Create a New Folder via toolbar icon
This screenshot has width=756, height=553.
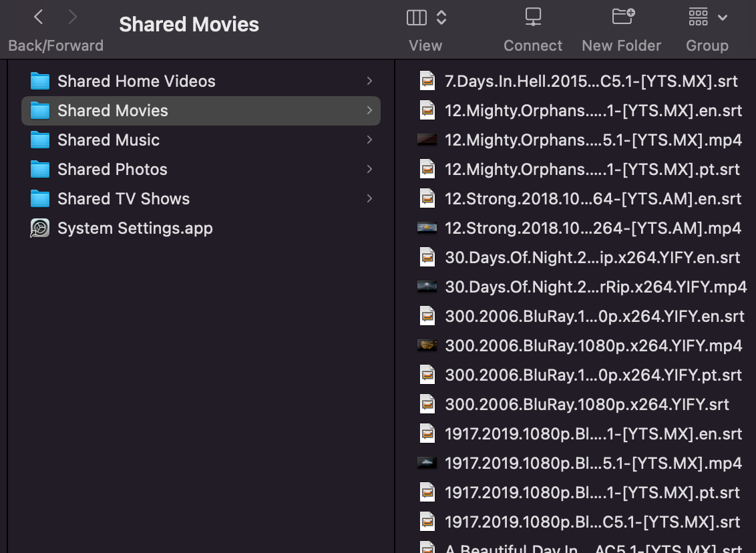click(622, 17)
